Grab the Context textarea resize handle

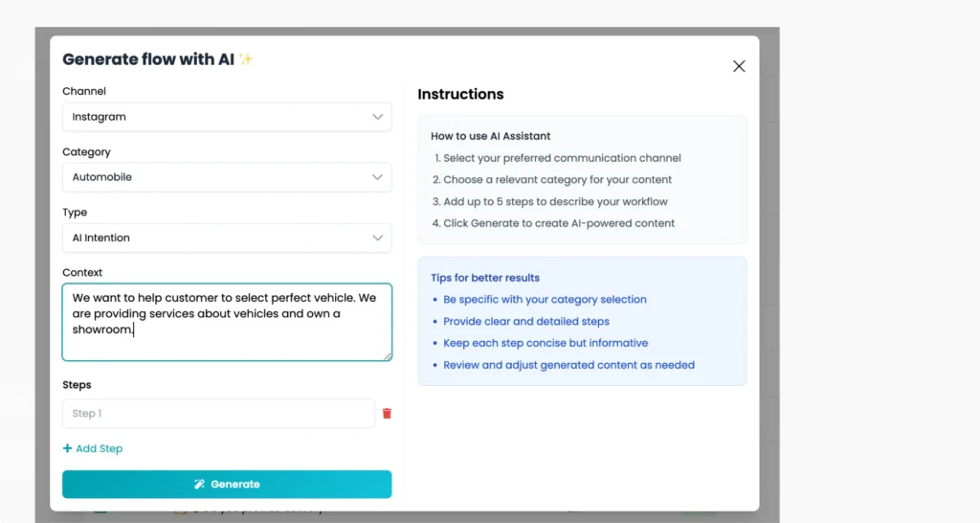click(388, 356)
